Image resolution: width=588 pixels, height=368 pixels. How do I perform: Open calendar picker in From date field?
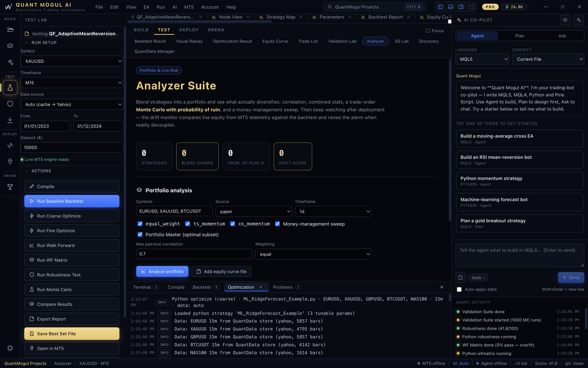pyautogui.click(x=64, y=126)
